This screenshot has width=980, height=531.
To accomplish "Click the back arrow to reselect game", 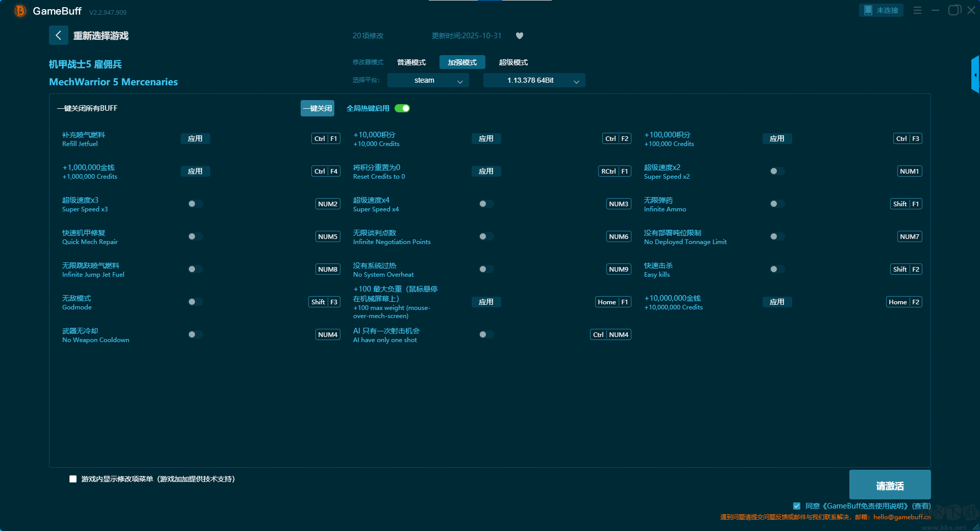I will coord(58,35).
